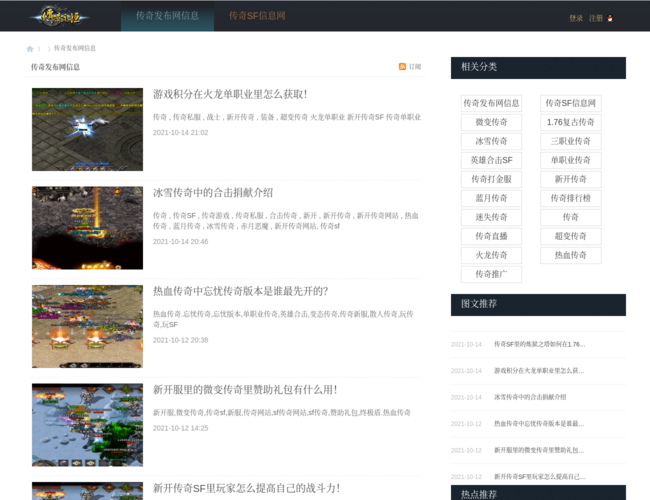Click the home icon in the breadcrumb
Viewport: 650px width, 500px height.
pos(30,48)
